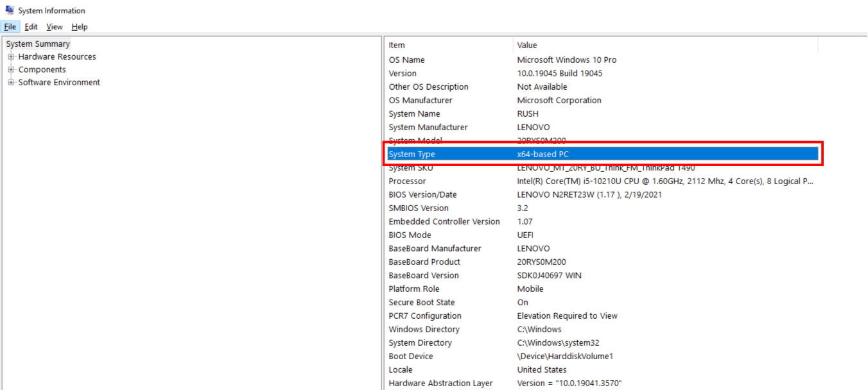The height and width of the screenshot is (390, 868).
Task: Expand the Components node
Action: pos(11,69)
